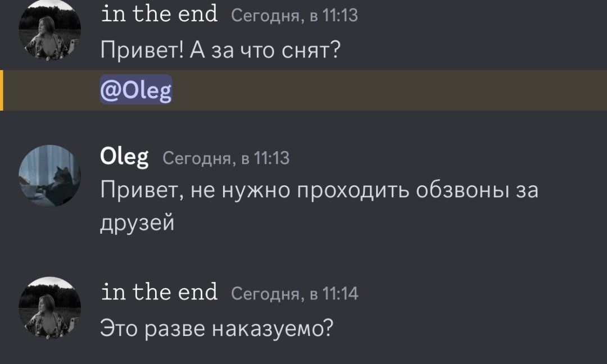The height and width of the screenshot is (364, 607).
Task: Click the bold Oleg username
Action: tap(124, 157)
